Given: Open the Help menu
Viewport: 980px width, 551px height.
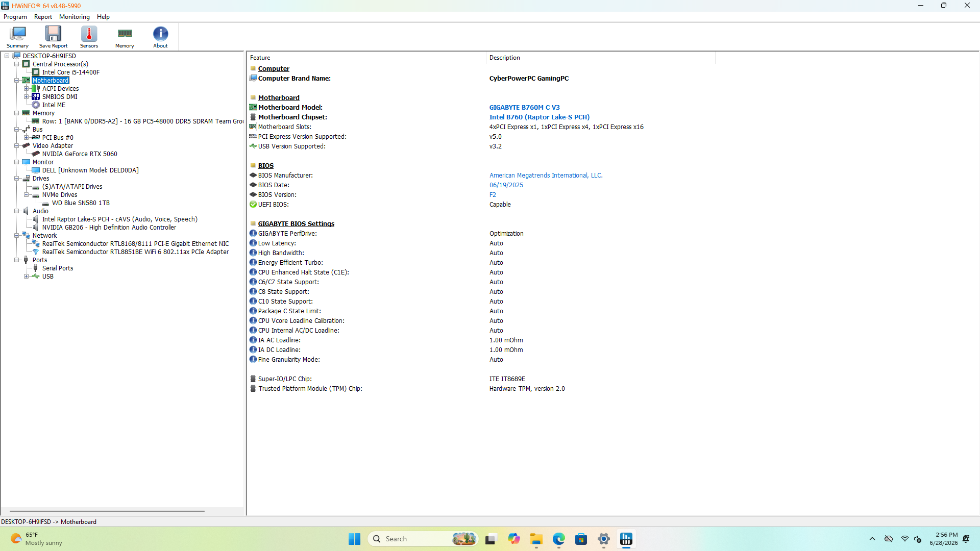Looking at the screenshot, I should [104, 17].
